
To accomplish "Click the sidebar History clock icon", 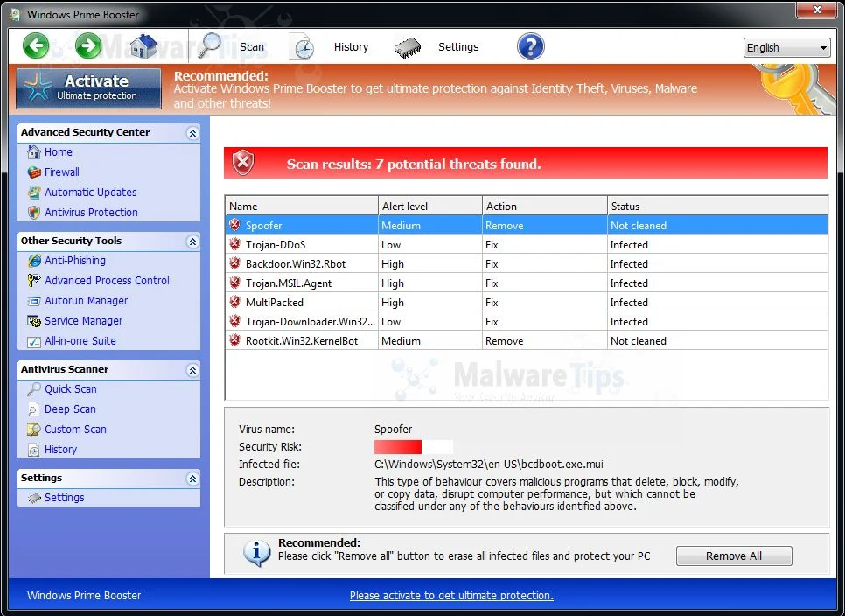I will pyautogui.click(x=34, y=450).
